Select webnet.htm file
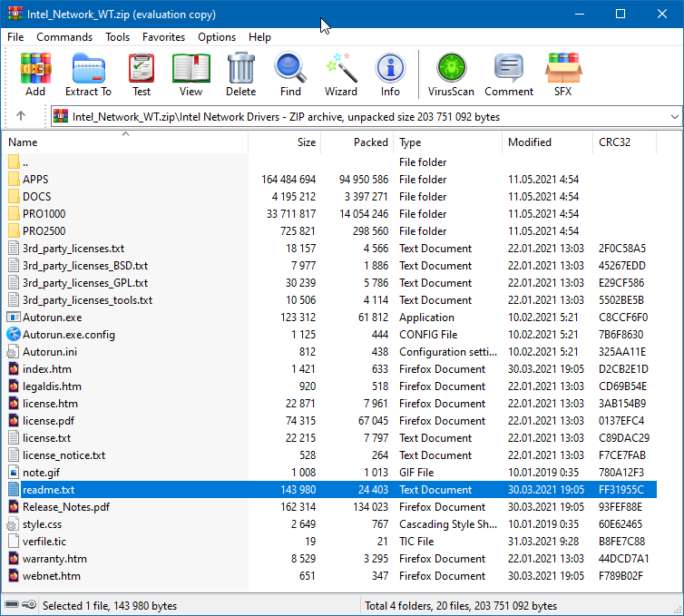This screenshot has height=616, width=684. point(330,576)
